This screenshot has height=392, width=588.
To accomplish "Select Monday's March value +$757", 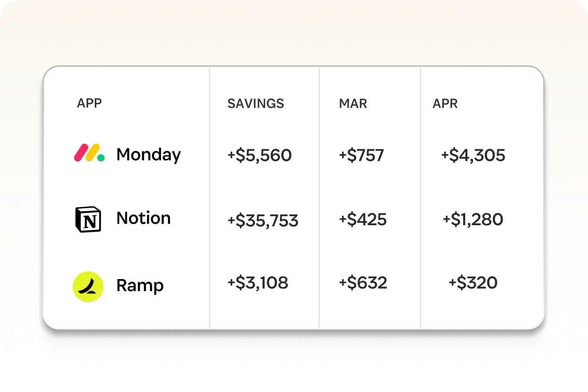I will tap(361, 155).
